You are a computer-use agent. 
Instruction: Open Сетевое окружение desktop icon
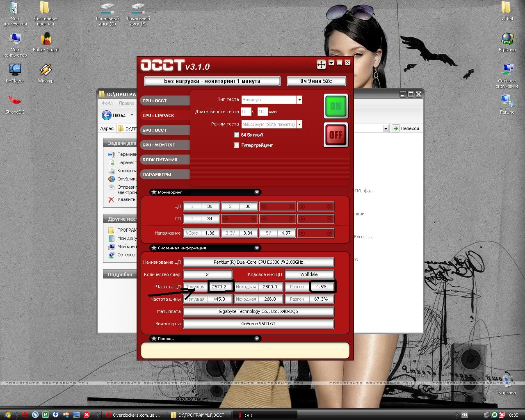[507, 76]
